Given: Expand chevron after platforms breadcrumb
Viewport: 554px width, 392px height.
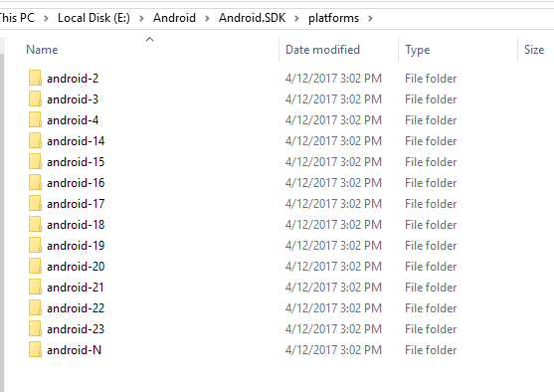Looking at the screenshot, I should click(370, 18).
